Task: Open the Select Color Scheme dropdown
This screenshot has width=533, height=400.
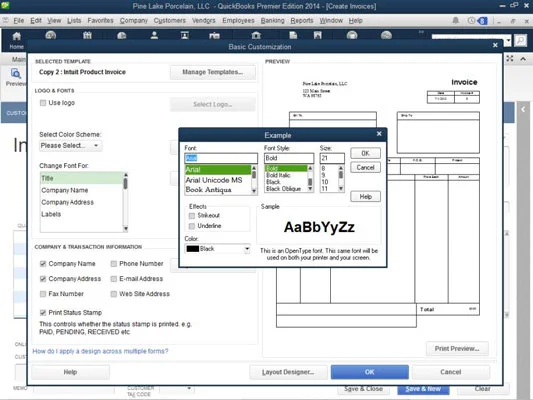Action: tap(71, 146)
